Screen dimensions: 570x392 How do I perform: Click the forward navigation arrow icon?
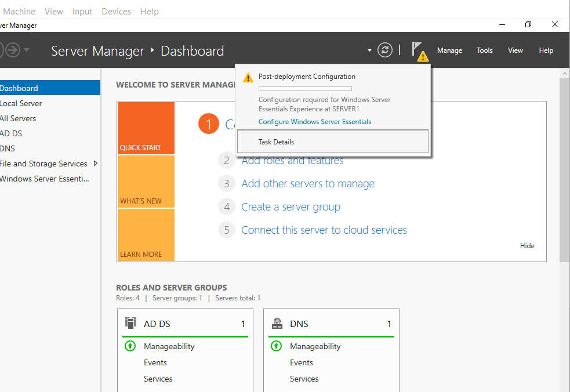pos(13,50)
